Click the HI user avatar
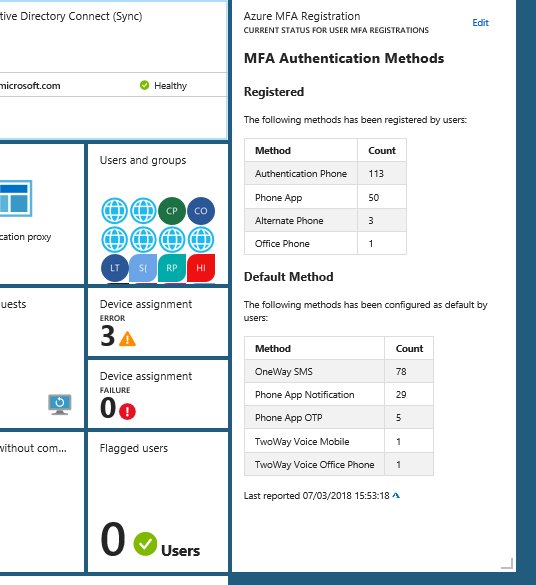Viewport: 536px width, 585px height. (201, 268)
